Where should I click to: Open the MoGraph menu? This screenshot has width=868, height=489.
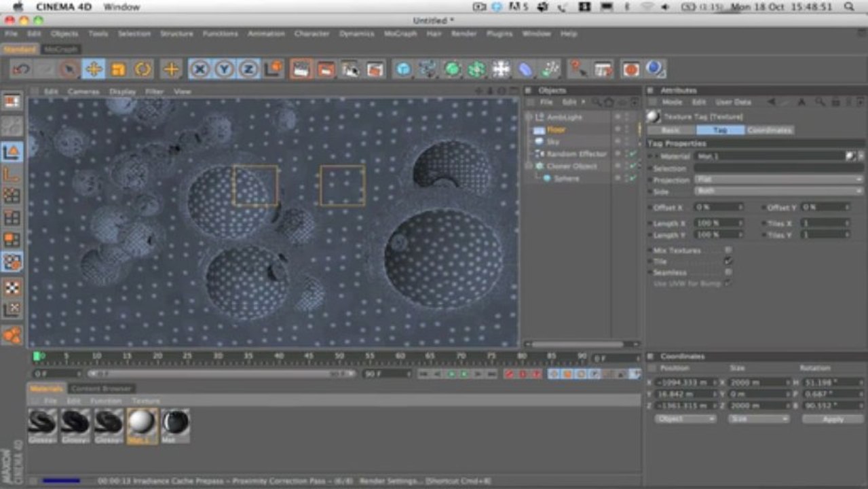(400, 33)
